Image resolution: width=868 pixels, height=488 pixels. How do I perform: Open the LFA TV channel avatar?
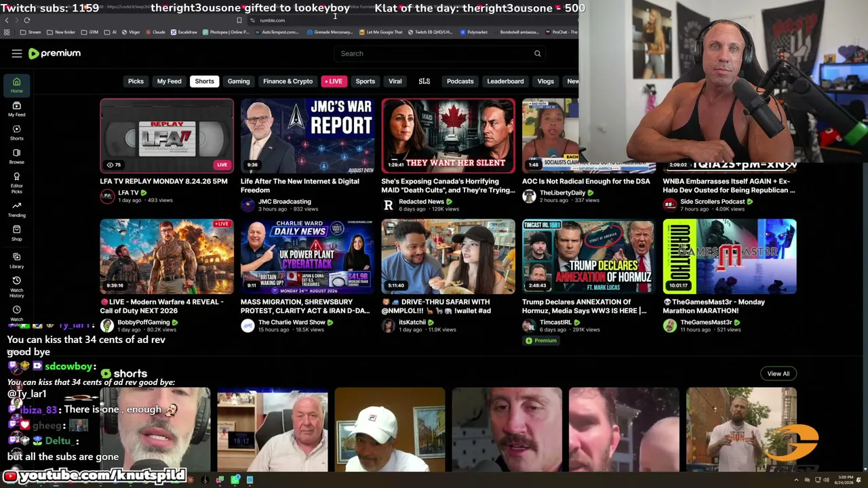click(107, 197)
